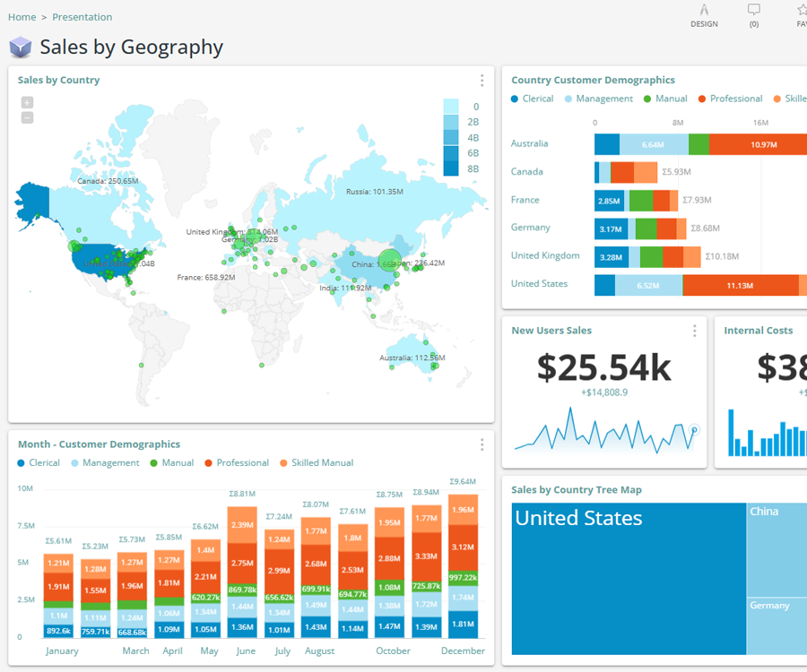
Task: Zoom out on the Sales by Country map
Action: [27, 117]
